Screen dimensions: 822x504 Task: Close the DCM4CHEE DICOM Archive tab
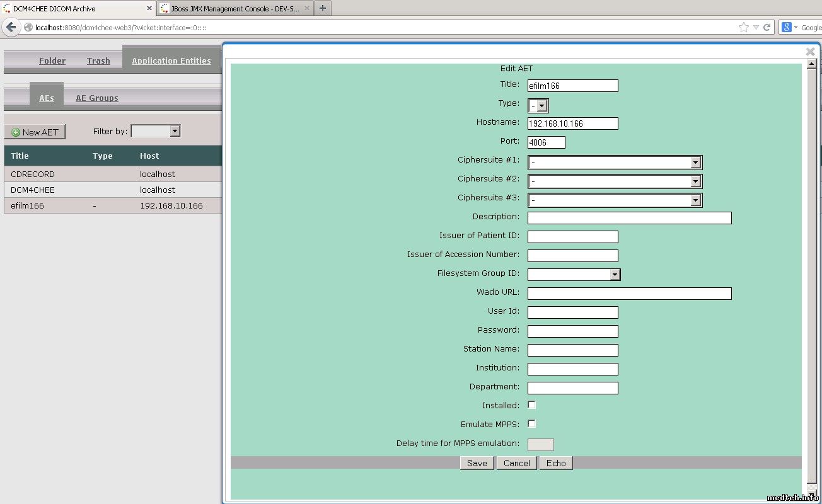149,9
